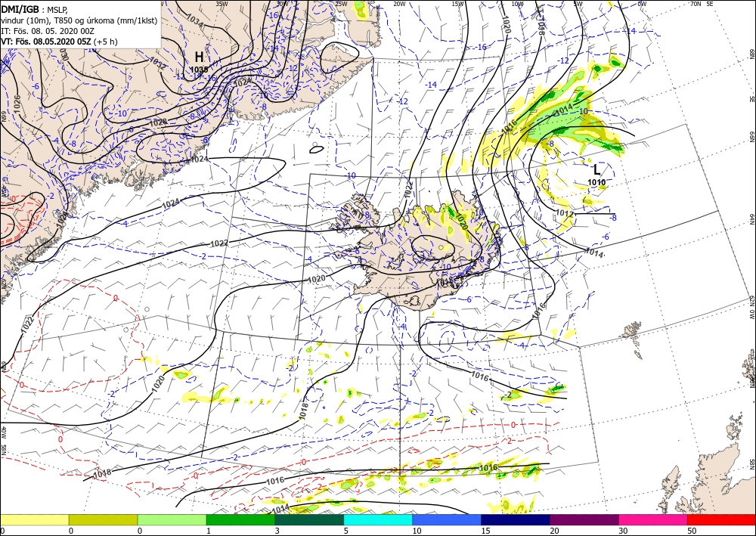Click legend value '15' on the scale
This screenshot has height=536, width=756.
coord(485,531)
